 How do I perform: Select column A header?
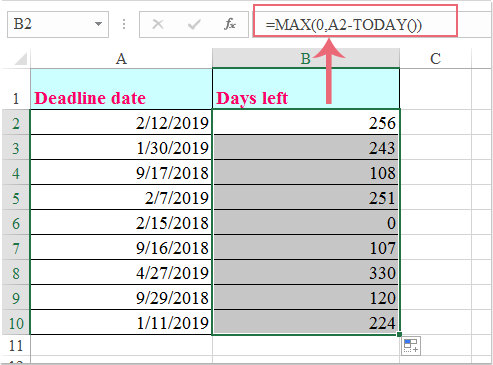(x=121, y=59)
